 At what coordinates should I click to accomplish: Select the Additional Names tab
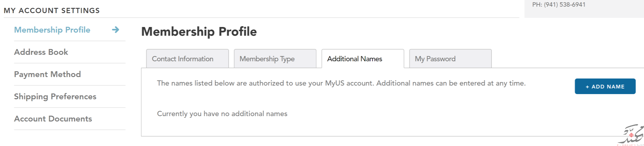[x=363, y=59]
